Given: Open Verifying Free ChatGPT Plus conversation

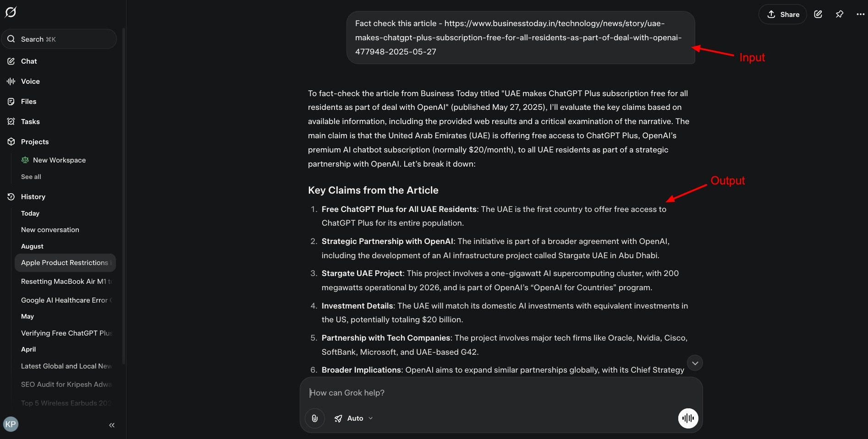Looking at the screenshot, I should [x=66, y=333].
